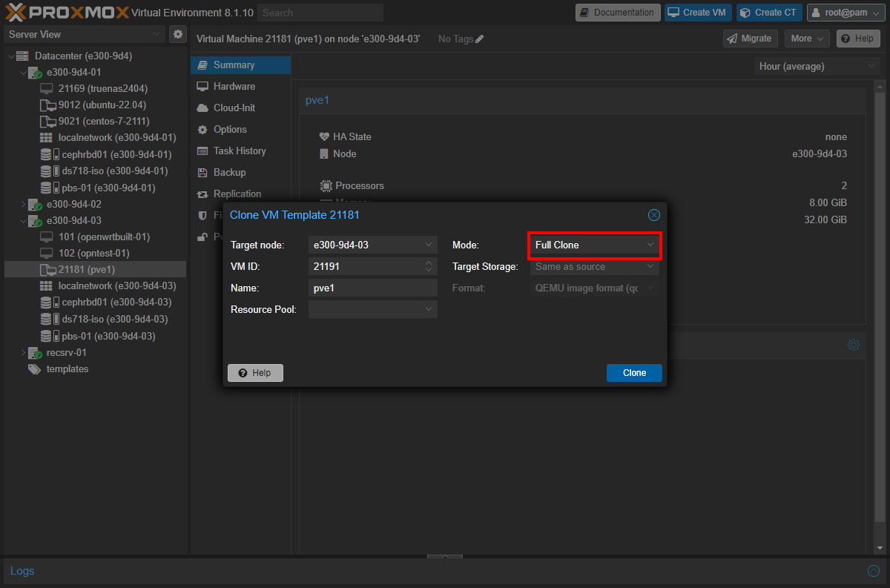Open the More dropdown menu

click(807, 39)
